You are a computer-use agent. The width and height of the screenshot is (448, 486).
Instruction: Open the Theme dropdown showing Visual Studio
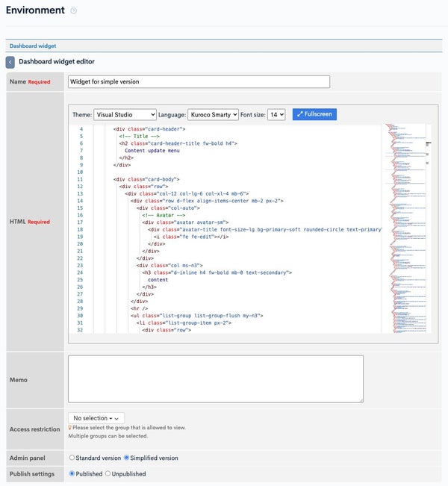(x=125, y=115)
